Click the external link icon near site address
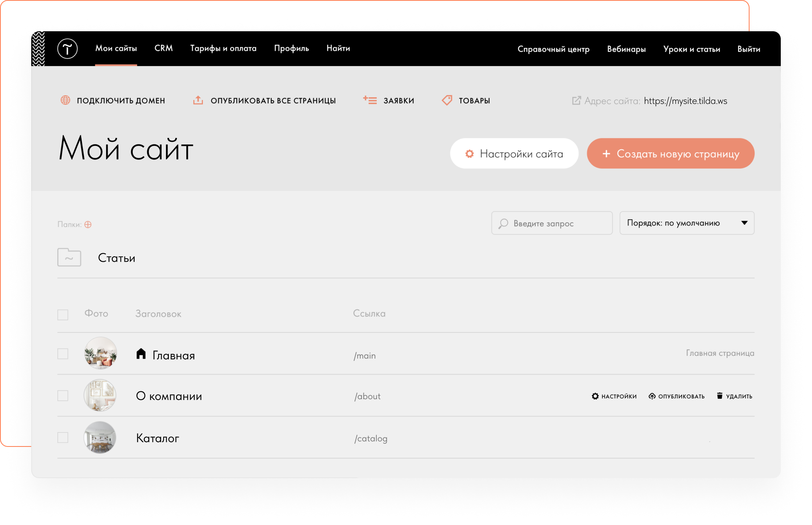 pyautogui.click(x=576, y=100)
